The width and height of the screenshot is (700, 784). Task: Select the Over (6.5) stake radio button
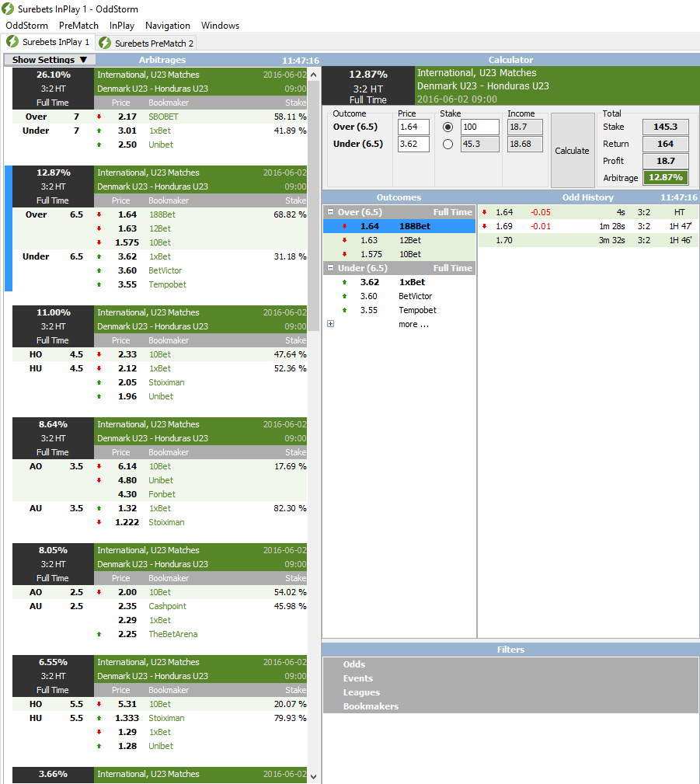[448, 127]
